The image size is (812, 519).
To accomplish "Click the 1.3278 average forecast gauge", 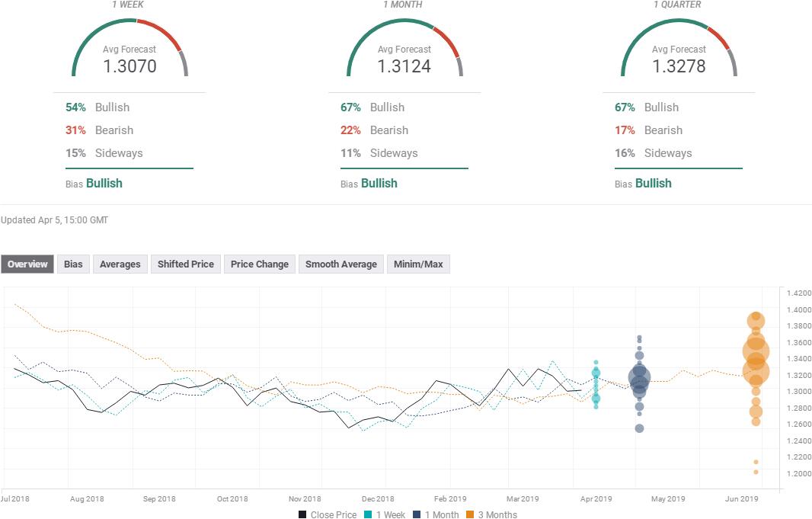I will coord(678,57).
